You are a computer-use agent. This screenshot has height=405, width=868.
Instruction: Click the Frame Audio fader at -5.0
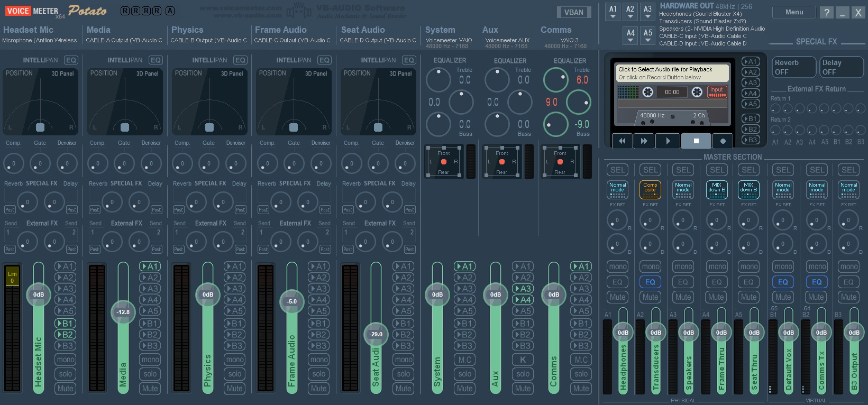coord(292,301)
